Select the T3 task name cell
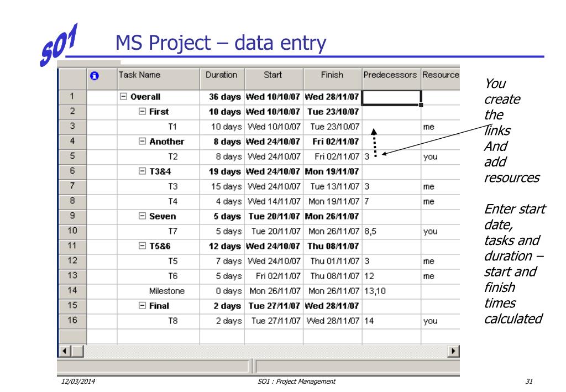 tap(159, 187)
